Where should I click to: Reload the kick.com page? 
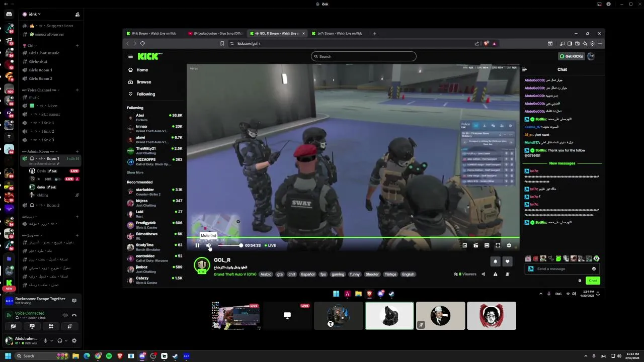point(142,43)
